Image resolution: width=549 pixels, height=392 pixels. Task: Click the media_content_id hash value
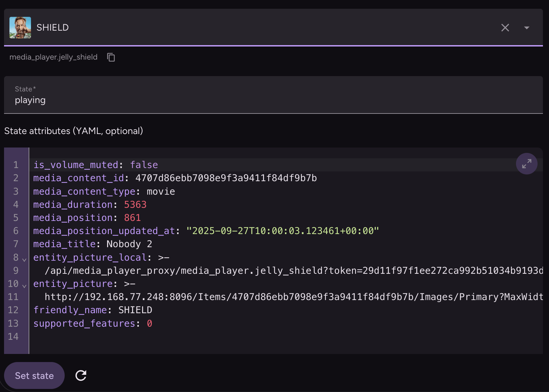tap(226, 178)
